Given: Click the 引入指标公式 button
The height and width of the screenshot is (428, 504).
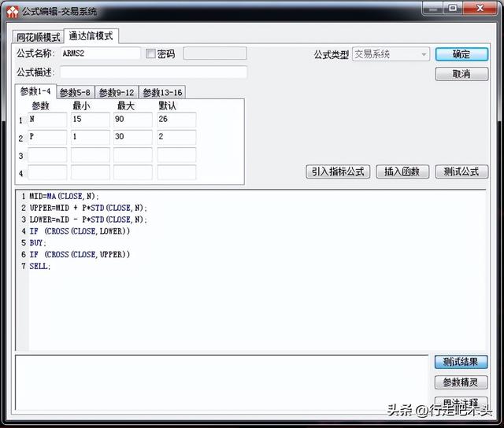Looking at the screenshot, I should point(338,172).
